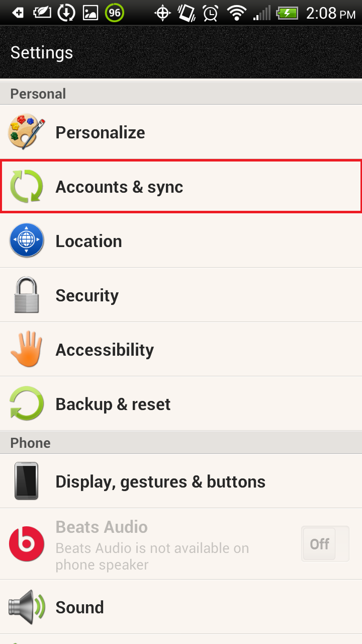This screenshot has height=644, width=362.
Task: Tap the Display phone icon
Action: point(27,481)
